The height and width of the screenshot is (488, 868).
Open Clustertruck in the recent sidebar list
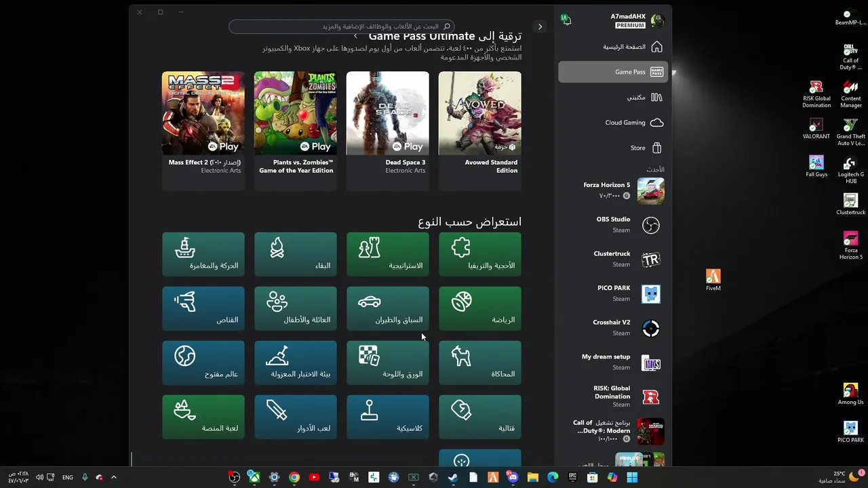pyautogui.click(x=613, y=259)
